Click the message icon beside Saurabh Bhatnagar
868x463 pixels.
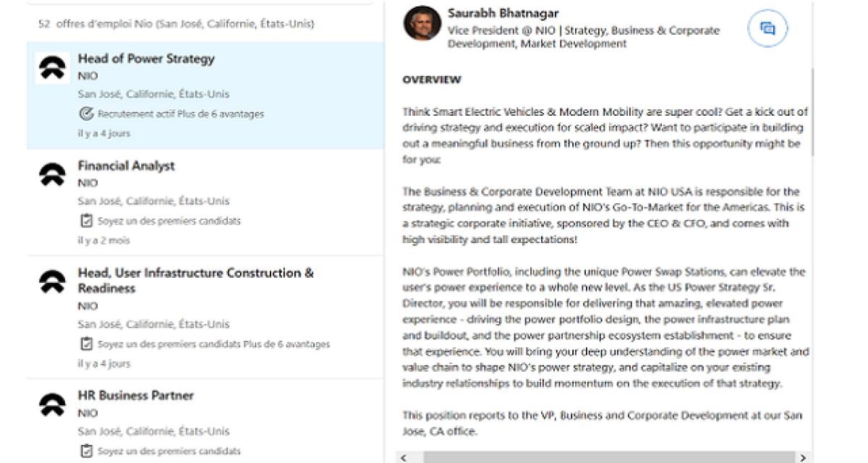click(767, 29)
